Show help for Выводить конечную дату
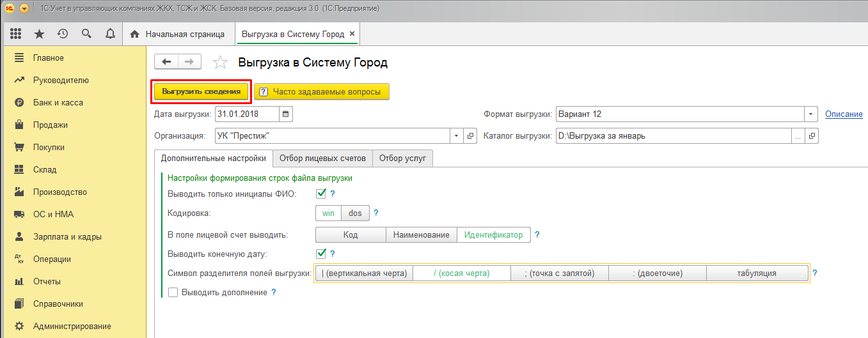This screenshot has width=868, height=338. (x=333, y=254)
